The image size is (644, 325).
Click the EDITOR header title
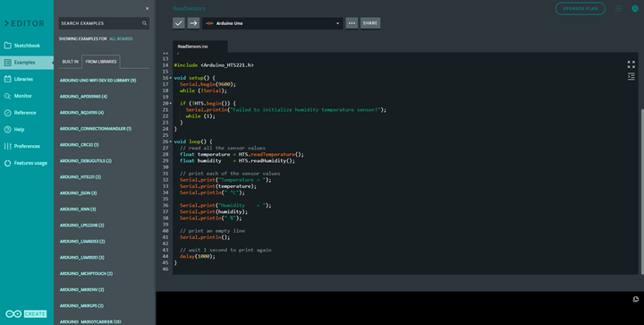point(24,23)
